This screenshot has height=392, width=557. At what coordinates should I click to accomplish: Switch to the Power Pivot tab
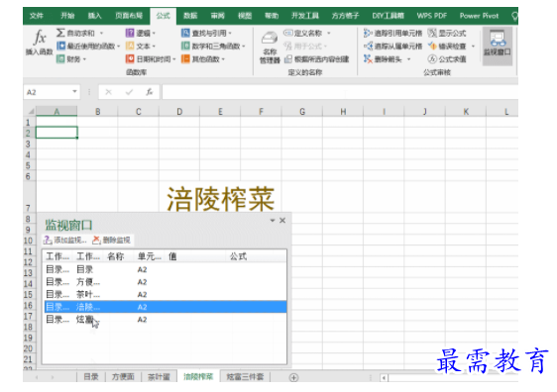pos(479,16)
